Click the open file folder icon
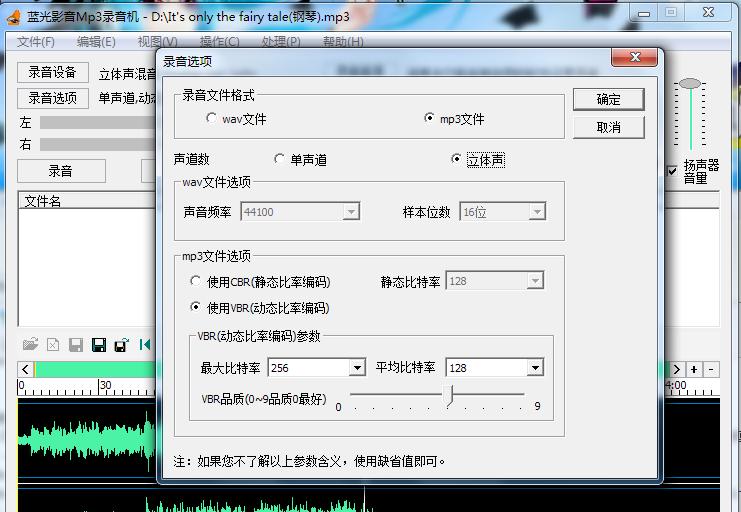The image size is (741, 512). coord(31,344)
